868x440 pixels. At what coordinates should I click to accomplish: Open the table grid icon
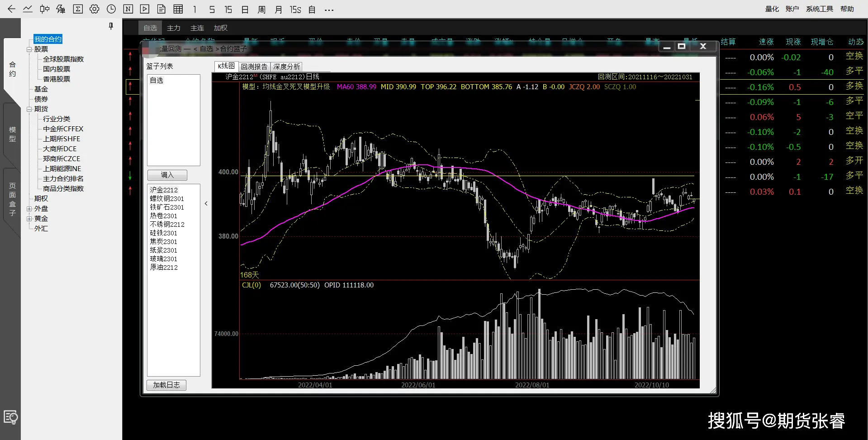click(x=178, y=9)
